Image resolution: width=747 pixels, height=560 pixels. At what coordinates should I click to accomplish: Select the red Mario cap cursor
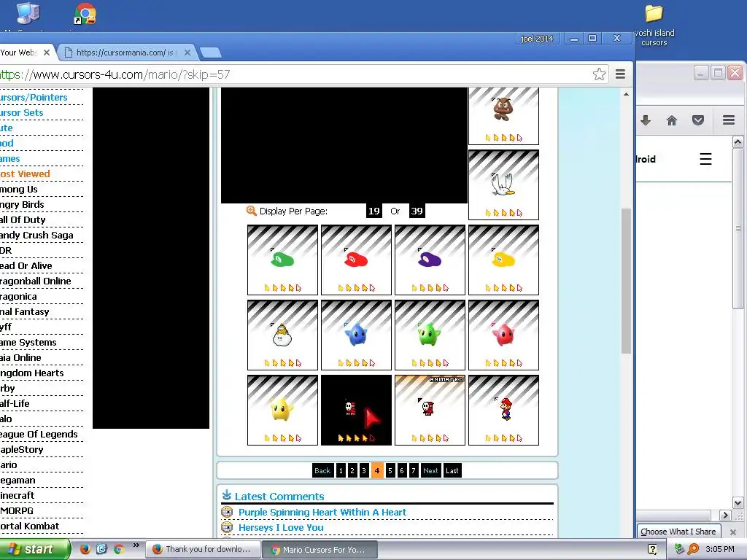(x=356, y=260)
